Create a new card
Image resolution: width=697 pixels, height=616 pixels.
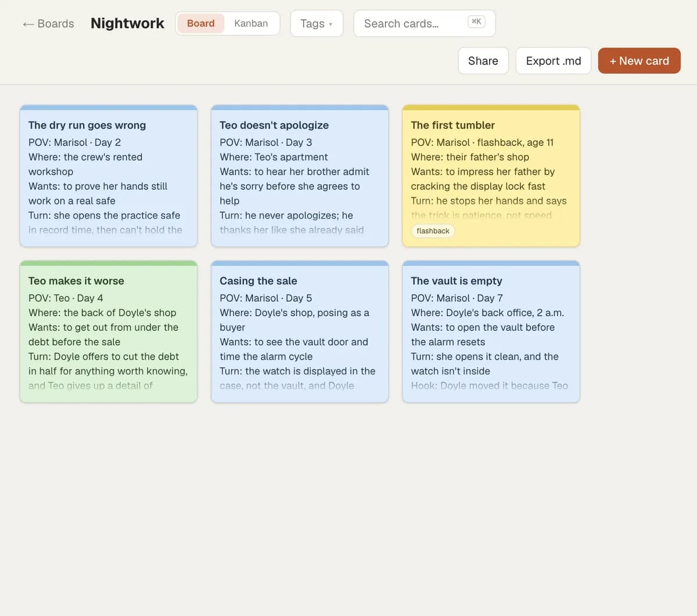point(639,60)
